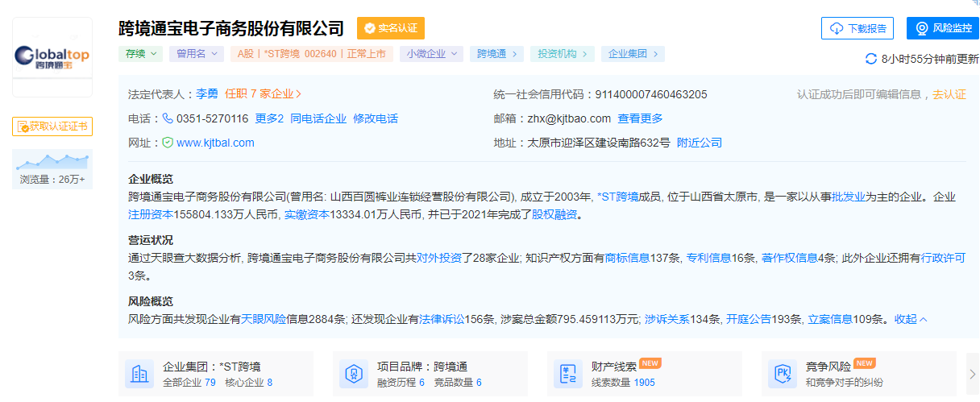Open the 企业集团 tag
The height and width of the screenshot is (402, 980).
pyautogui.click(x=633, y=54)
